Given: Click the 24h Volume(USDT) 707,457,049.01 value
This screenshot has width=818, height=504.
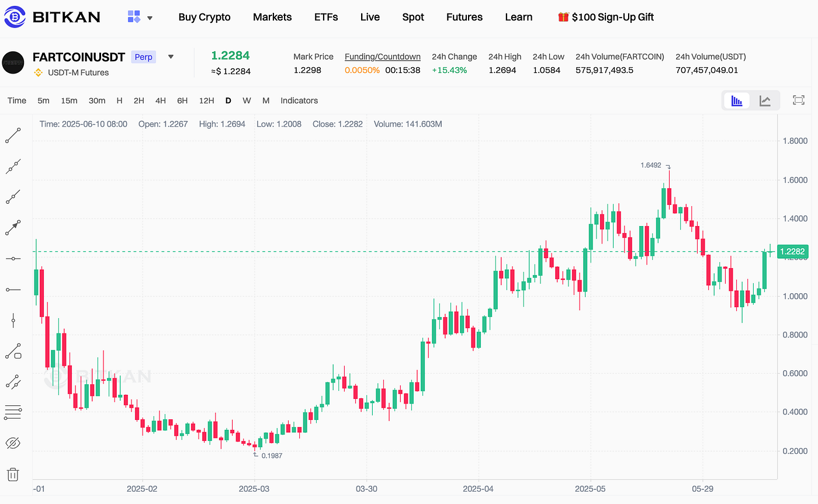Looking at the screenshot, I should point(707,70).
